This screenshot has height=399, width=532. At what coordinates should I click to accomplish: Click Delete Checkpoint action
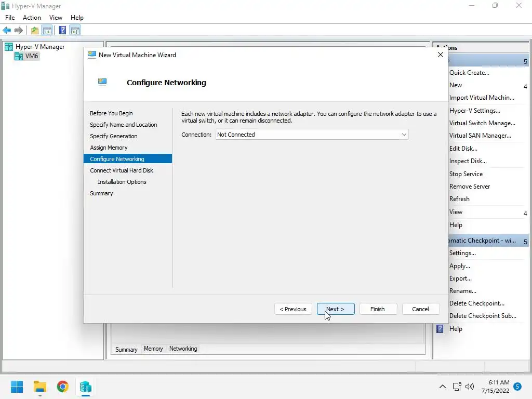[x=477, y=303]
